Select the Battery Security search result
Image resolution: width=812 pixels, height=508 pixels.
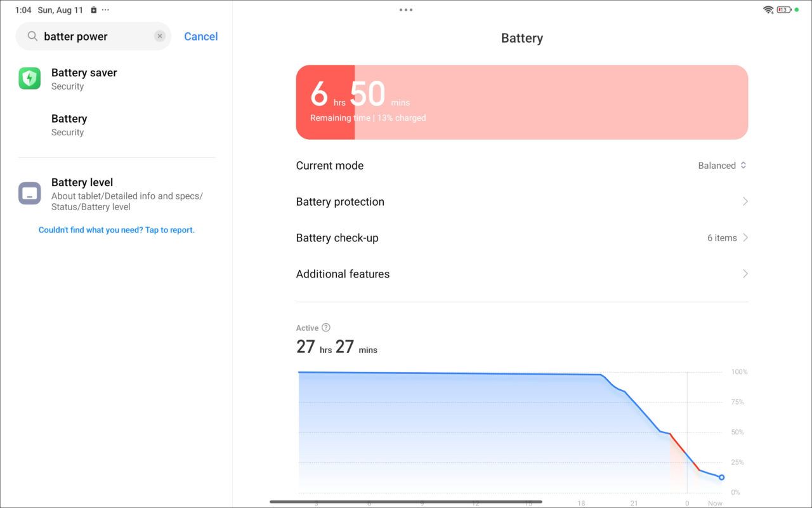click(x=69, y=124)
